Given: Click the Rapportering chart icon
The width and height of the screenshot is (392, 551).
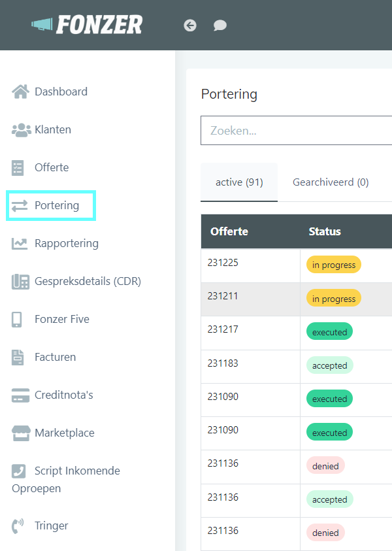Looking at the screenshot, I should [20, 244].
